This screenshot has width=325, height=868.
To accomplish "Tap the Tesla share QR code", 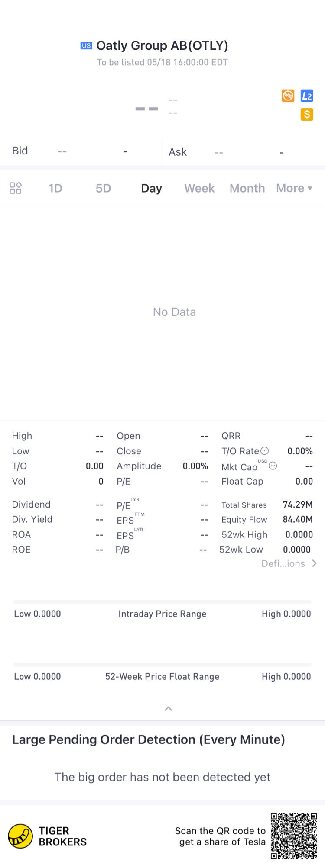I will click(294, 836).
